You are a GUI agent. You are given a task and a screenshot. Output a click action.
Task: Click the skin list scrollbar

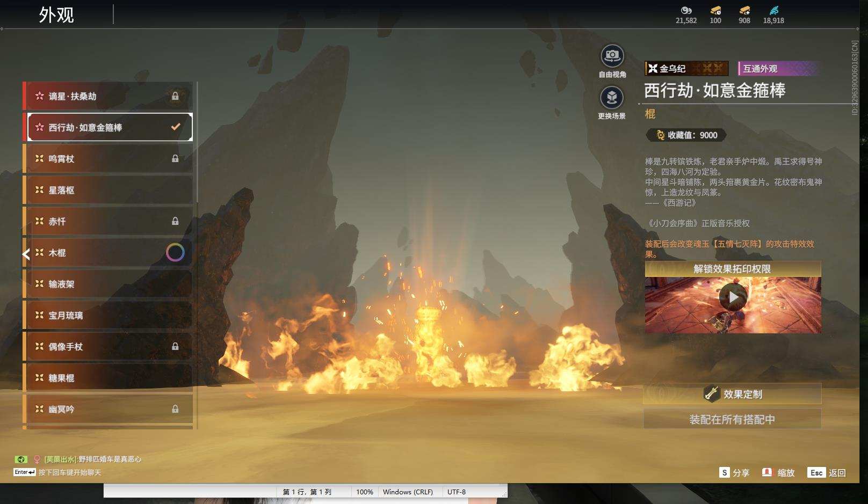click(197, 142)
